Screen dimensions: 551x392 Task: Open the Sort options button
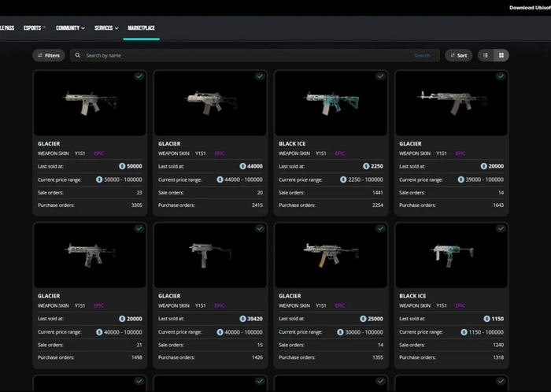pos(459,56)
